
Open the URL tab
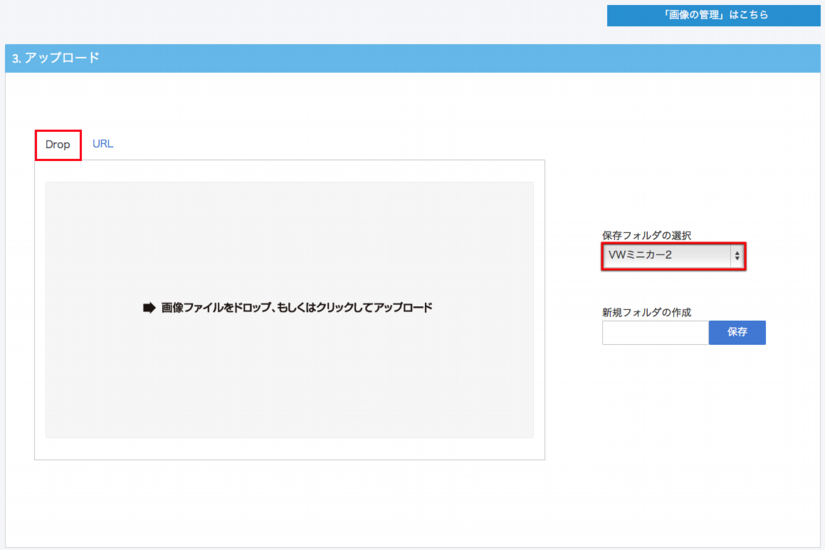(x=103, y=144)
